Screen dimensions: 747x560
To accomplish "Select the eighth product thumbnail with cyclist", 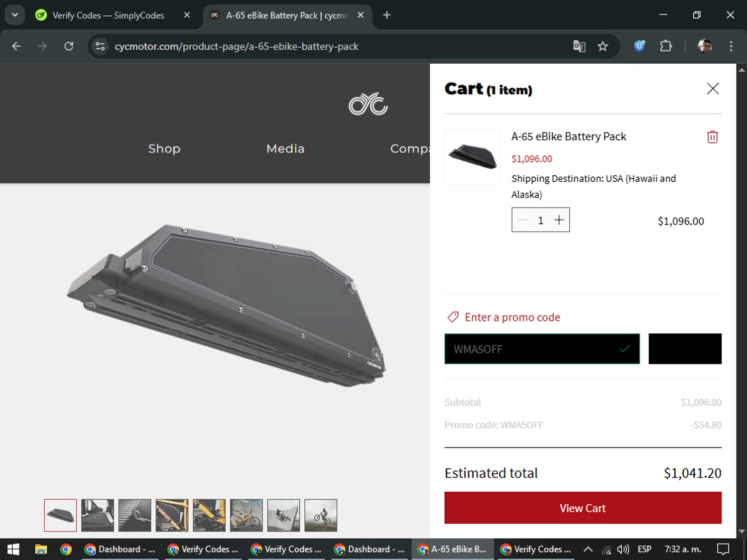I will pos(321,515).
